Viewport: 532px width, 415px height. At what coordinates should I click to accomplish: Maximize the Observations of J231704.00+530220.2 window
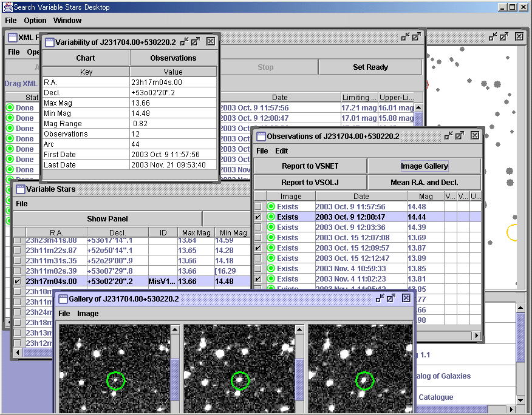tap(460, 136)
